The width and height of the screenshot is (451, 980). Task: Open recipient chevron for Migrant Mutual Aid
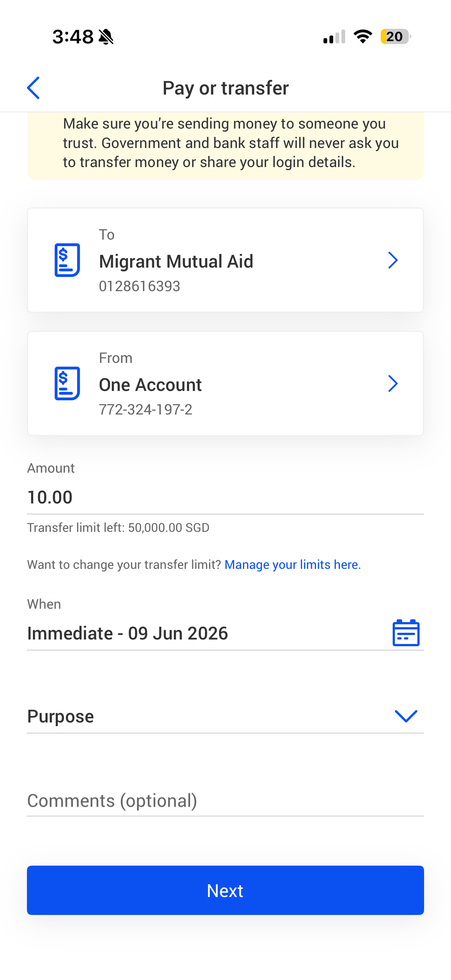pos(393,260)
